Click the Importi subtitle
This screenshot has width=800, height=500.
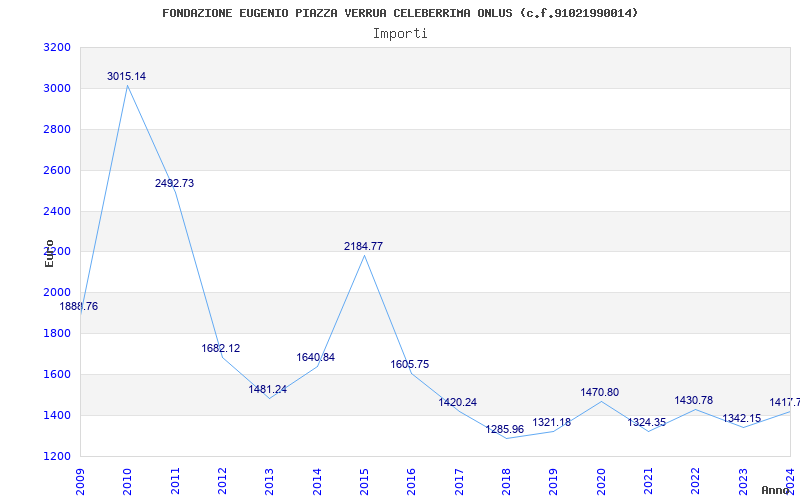(x=400, y=34)
